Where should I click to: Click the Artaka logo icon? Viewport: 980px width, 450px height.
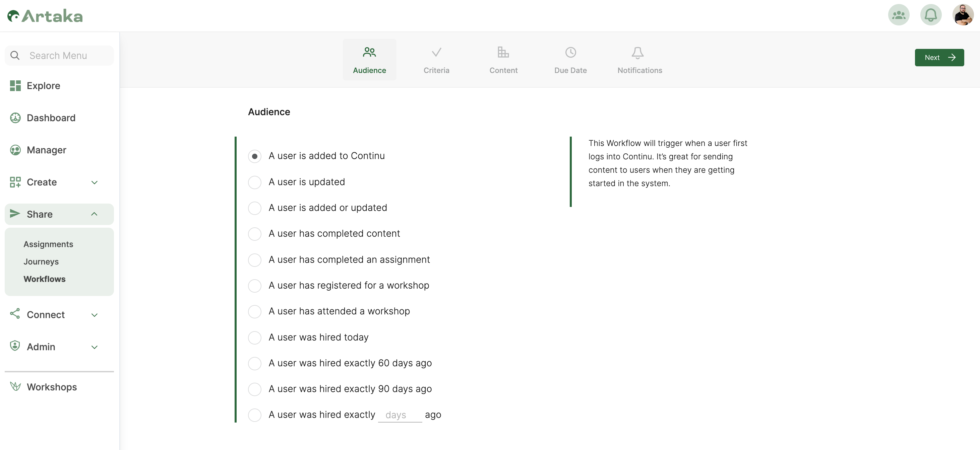[x=14, y=16]
